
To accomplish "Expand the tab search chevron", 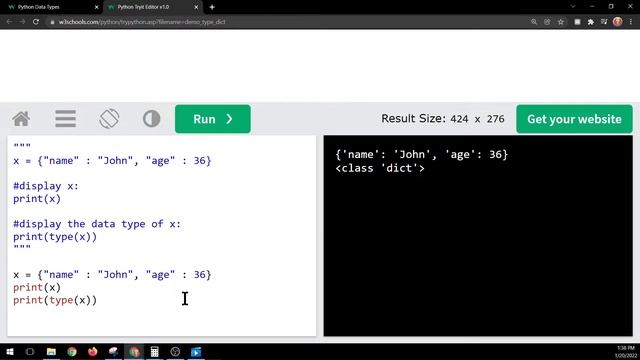I will (573, 7).
